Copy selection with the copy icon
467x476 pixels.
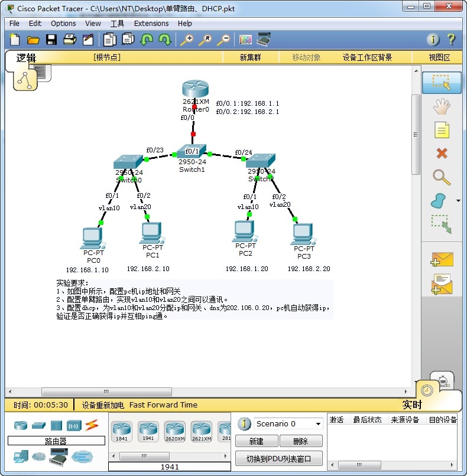[x=110, y=40]
